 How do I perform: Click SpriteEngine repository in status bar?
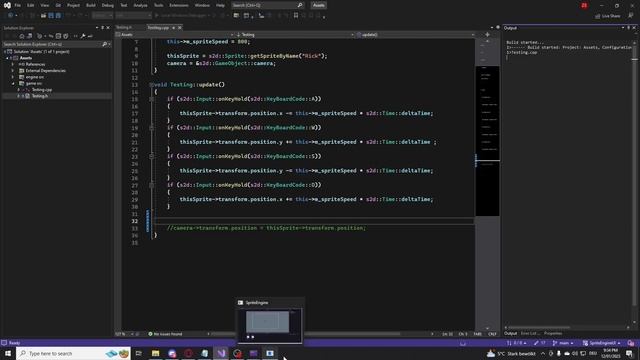pyautogui.click(x=602, y=343)
